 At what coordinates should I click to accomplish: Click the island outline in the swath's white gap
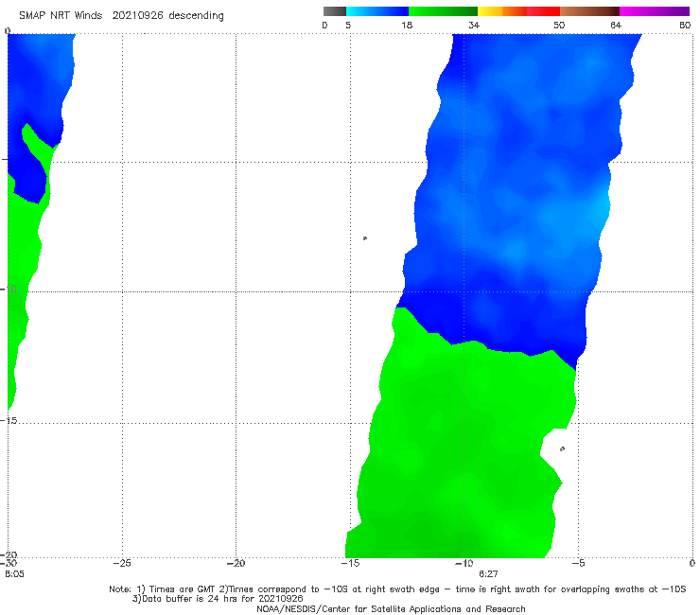(562, 448)
